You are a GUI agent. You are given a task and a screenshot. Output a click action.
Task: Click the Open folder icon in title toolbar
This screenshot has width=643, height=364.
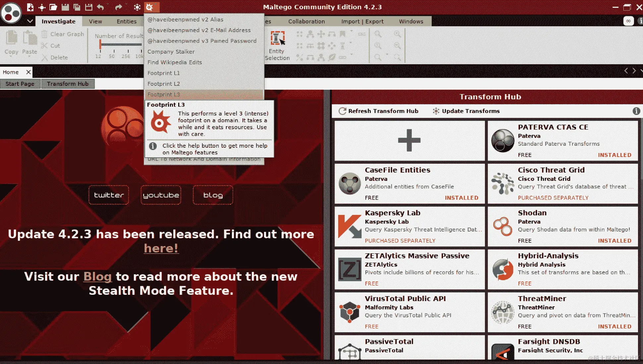click(x=53, y=7)
